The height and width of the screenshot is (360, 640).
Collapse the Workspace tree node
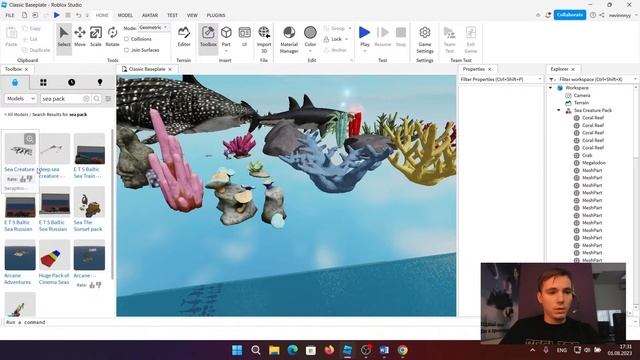click(551, 88)
